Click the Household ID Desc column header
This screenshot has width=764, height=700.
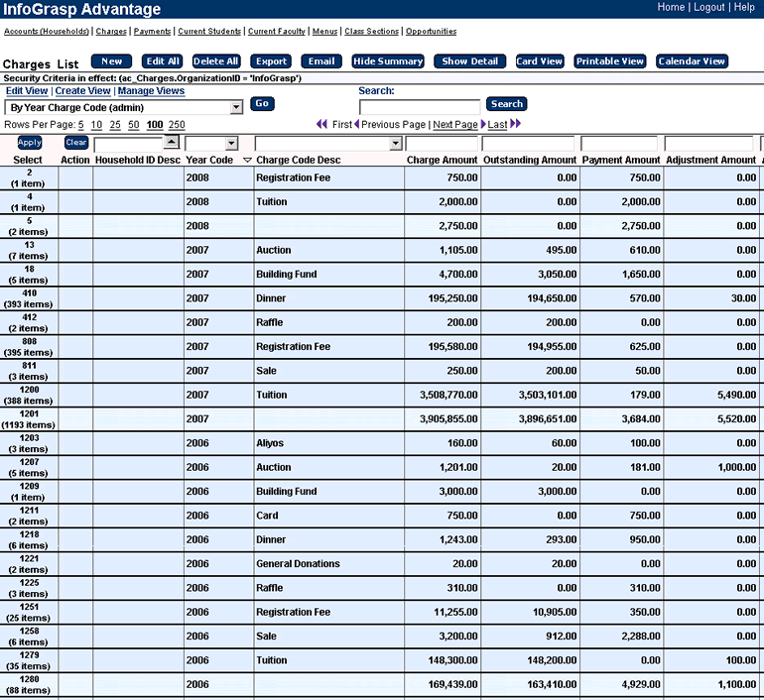[138, 161]
